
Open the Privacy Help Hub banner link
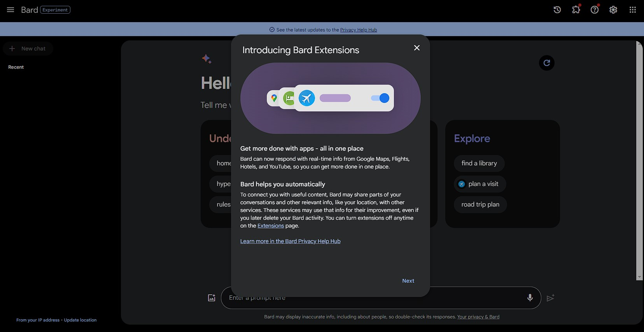[x=359, y=30]
